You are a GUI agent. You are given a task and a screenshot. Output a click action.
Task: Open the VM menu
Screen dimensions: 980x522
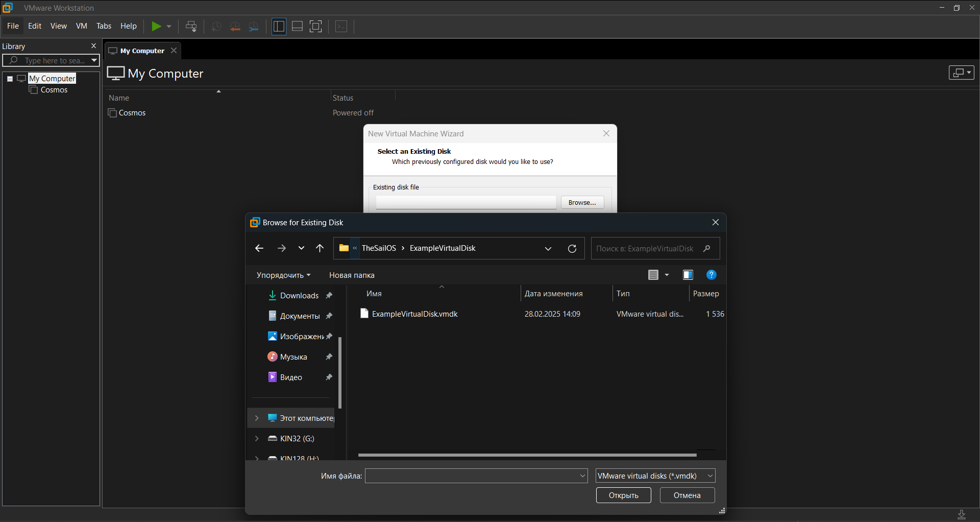click(x=82, y=26)
